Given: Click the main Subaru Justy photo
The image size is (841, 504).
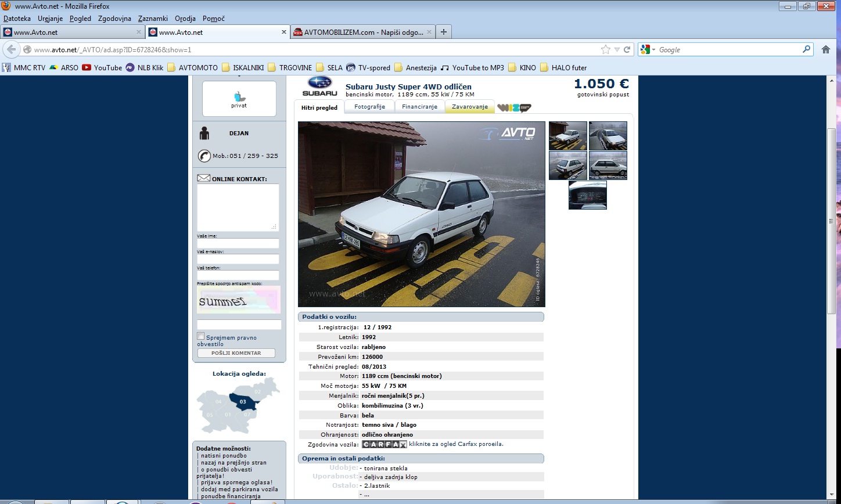Looking at the screenshot, I should [422, 214].
